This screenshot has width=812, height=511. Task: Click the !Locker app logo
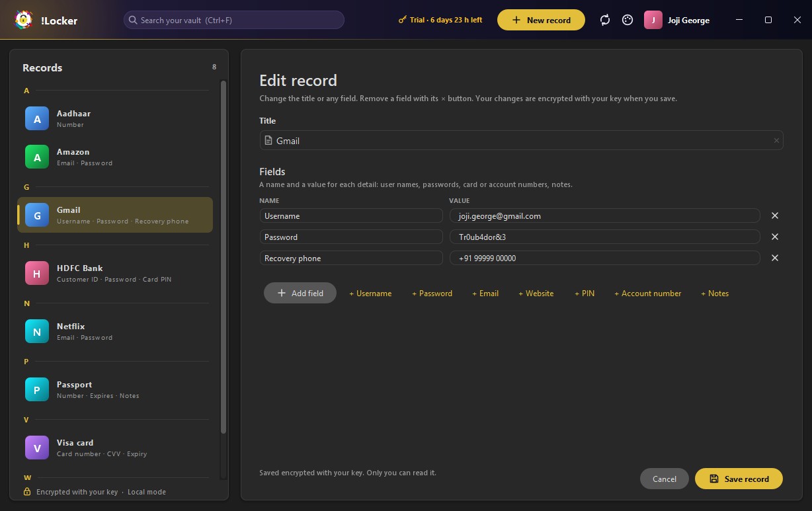click(24, 20)
